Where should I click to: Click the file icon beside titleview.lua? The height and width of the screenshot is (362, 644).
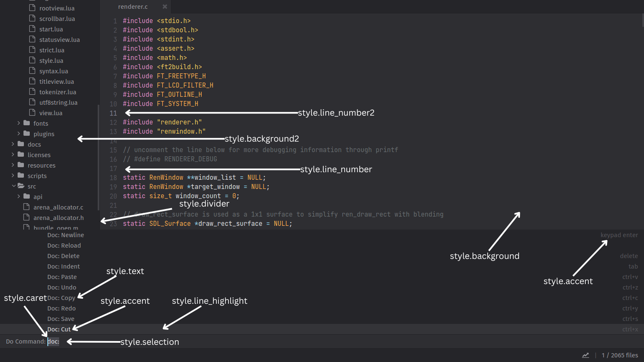point(32,81)
